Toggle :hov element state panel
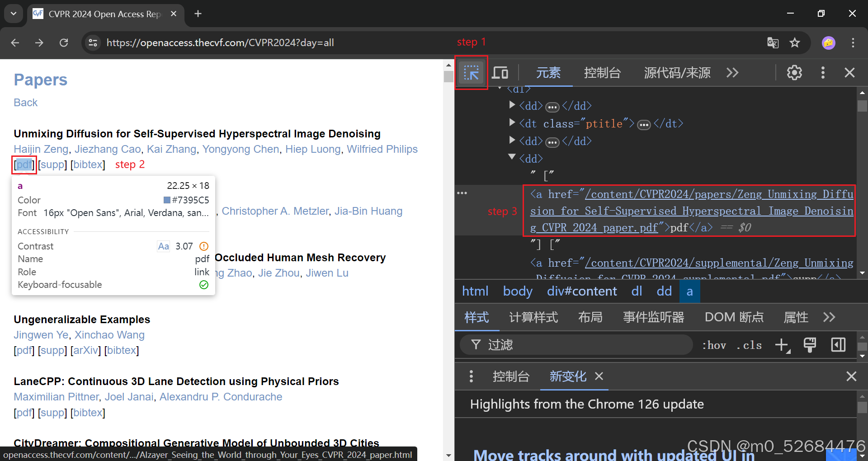This screenshot has width=868, height=461. coord(714,345)
